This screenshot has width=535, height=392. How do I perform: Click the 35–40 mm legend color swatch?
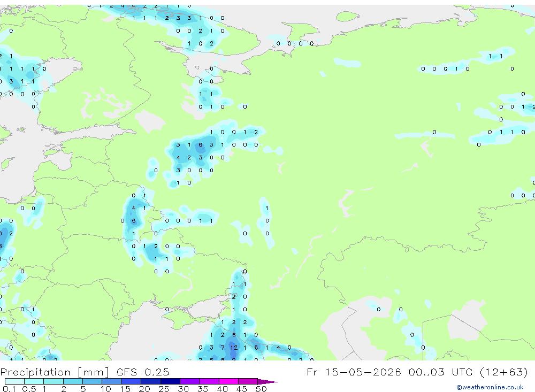point(209,381)
